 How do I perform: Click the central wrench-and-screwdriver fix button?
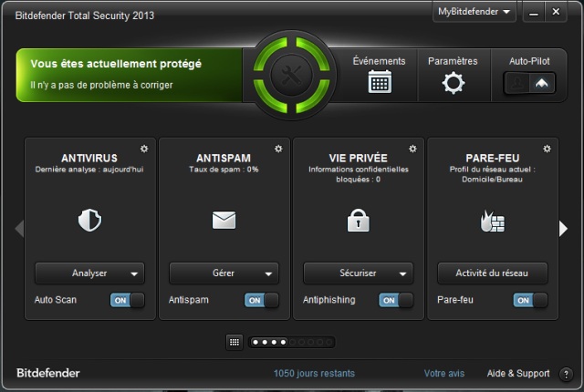click(291, 75)
